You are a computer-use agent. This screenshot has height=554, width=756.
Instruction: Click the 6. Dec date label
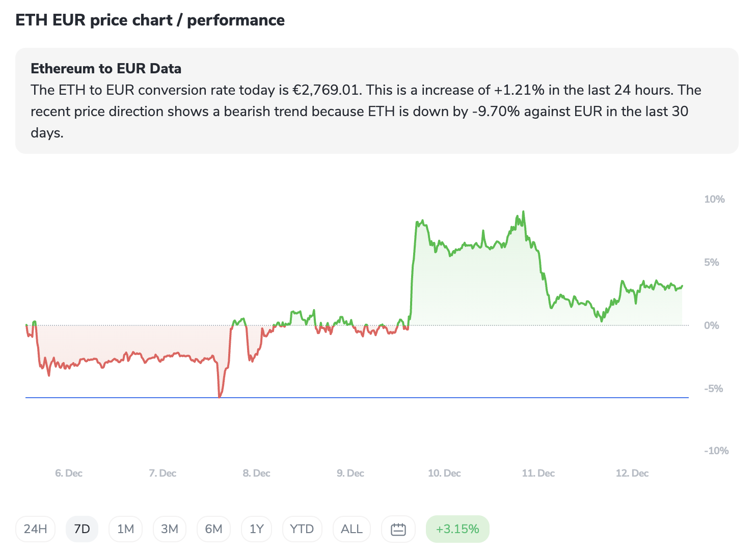(x=69, y=473)
